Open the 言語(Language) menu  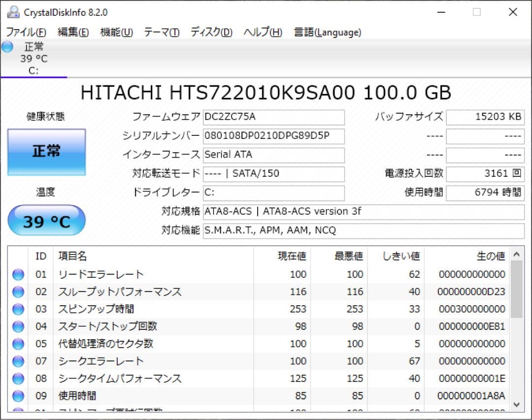click(327, 32)
